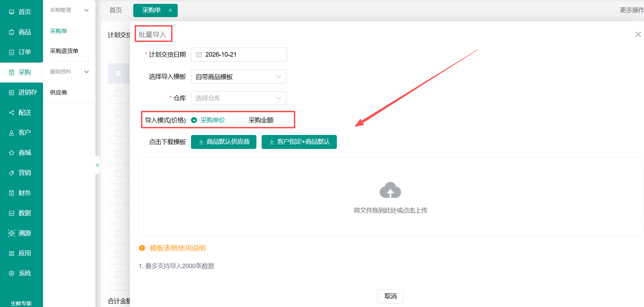This screenshot has height=307, width=644.
Task: Open the 财务 finance sidebar item
Action: [21, 193]
